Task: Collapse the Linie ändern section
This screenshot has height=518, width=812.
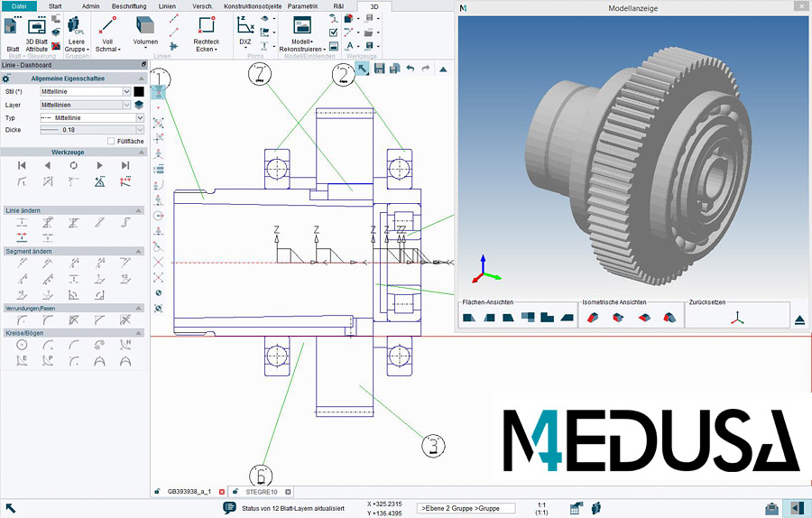Action: point(139,210)
